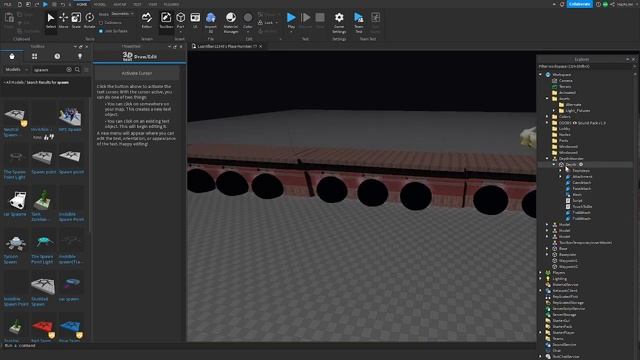640x360 pixels.
Task: Switch to the HOME ribbon tab
Action: (x=82, y=4)
